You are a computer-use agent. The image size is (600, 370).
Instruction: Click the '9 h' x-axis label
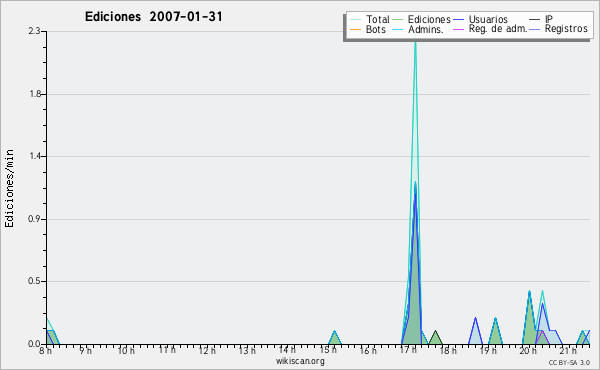pyautogui.click(x=86, y=350)
